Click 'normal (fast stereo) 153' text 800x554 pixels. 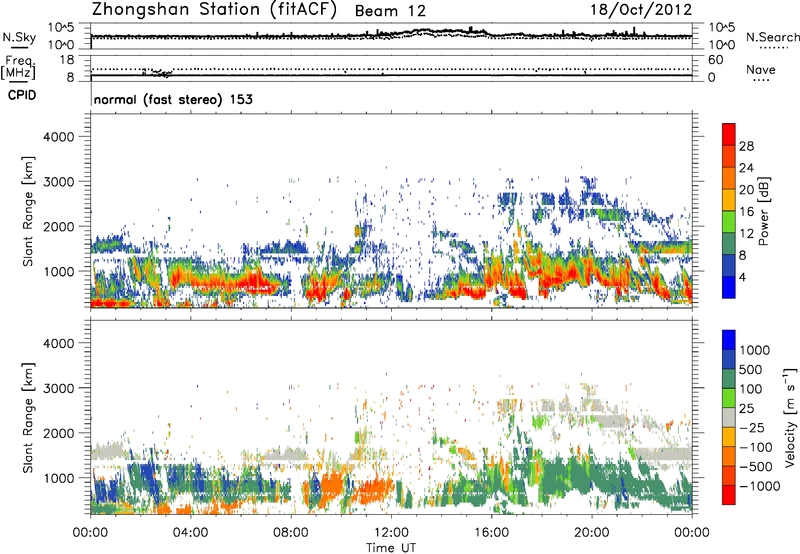pos(173,99)
